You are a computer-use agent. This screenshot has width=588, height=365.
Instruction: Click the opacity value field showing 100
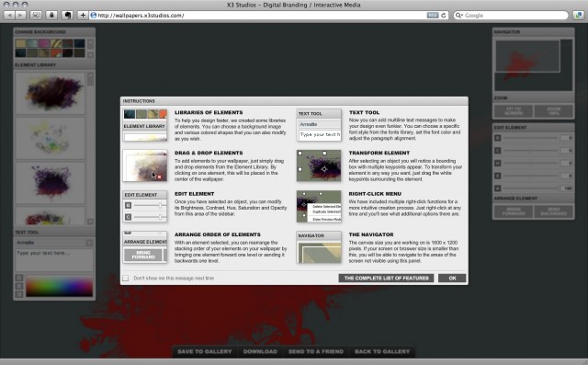[567, 188]
